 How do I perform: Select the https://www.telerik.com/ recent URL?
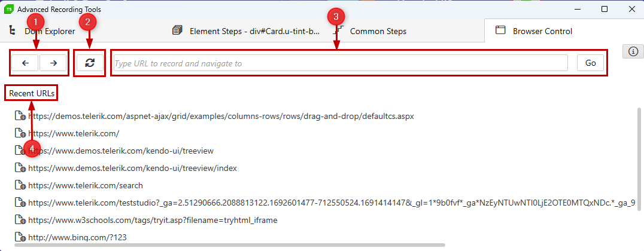pyautogui.click(x=74, y=133)
